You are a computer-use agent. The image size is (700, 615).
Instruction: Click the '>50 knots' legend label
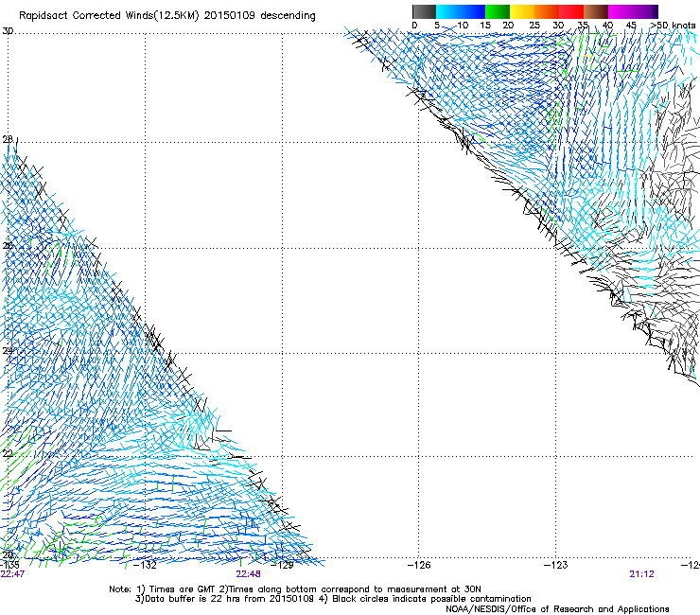tap(673, 26)
